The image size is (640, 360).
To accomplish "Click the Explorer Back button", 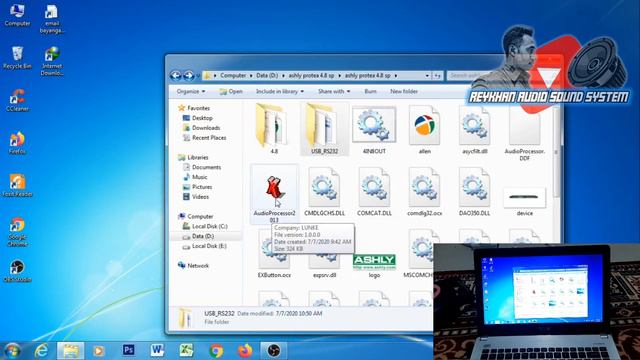I will click(x=176, y=76).
